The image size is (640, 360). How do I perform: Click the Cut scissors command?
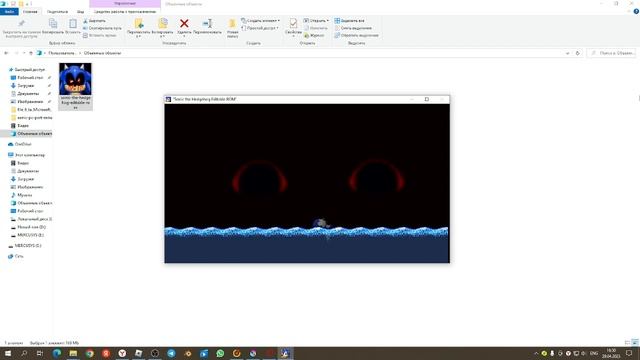tap(94, 21)
